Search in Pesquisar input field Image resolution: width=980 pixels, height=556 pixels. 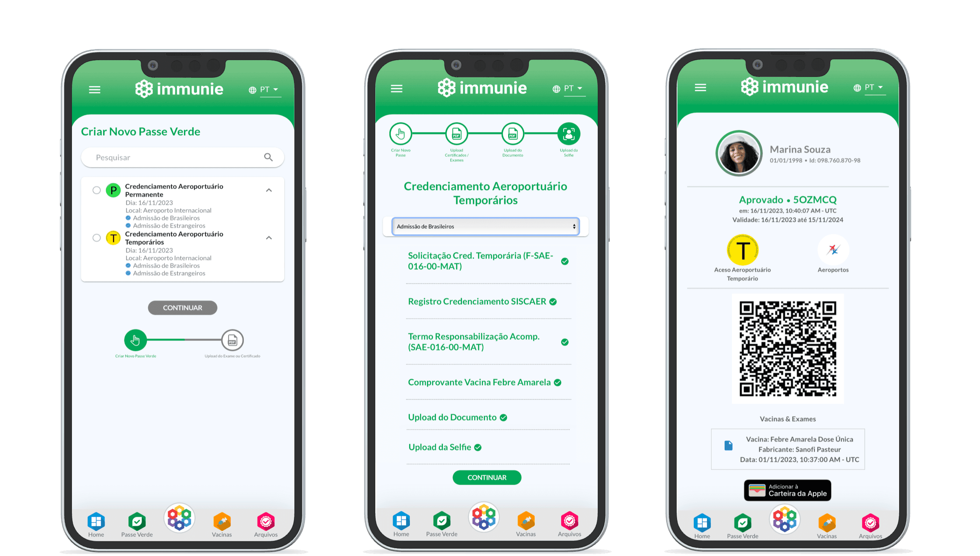[182, 157]
